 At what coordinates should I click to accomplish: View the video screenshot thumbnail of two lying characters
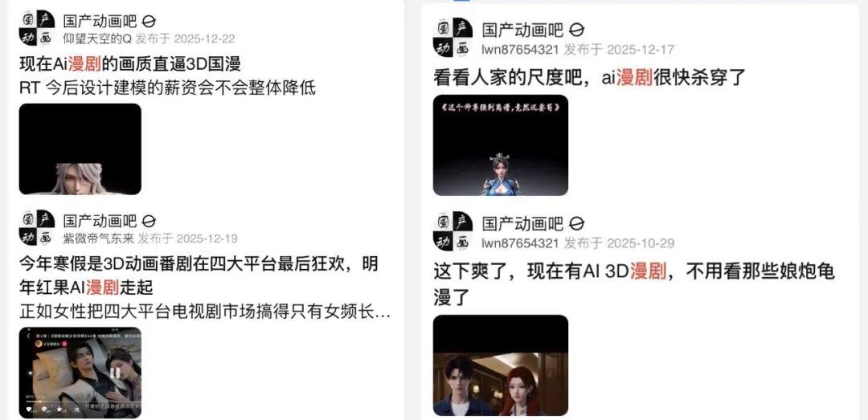click(x=80, y=373)
